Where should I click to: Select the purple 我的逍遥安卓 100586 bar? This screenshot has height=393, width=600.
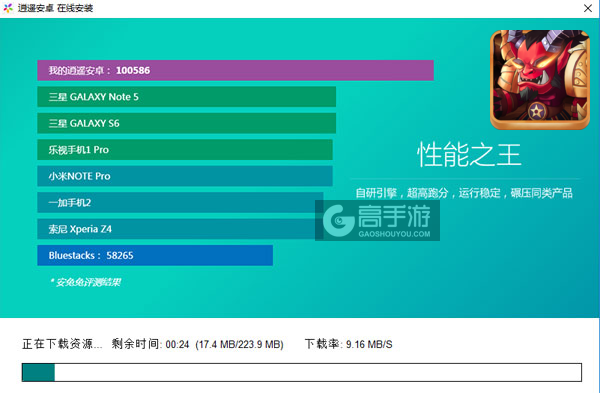[235, 70]
